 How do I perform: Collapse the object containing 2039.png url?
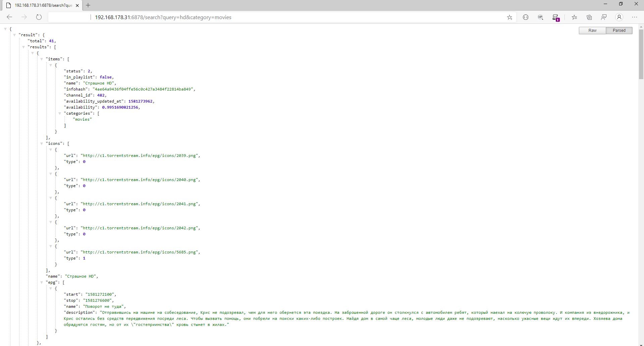pos(51,150)
